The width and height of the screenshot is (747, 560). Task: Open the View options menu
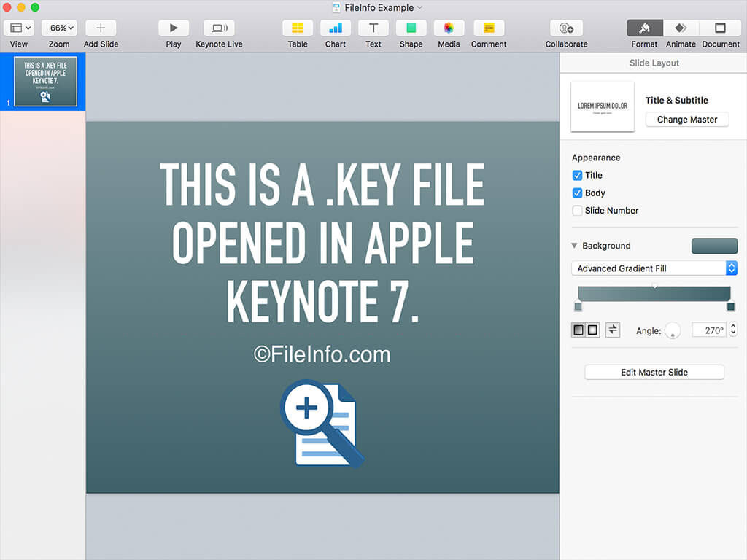[x=18, y=28]
